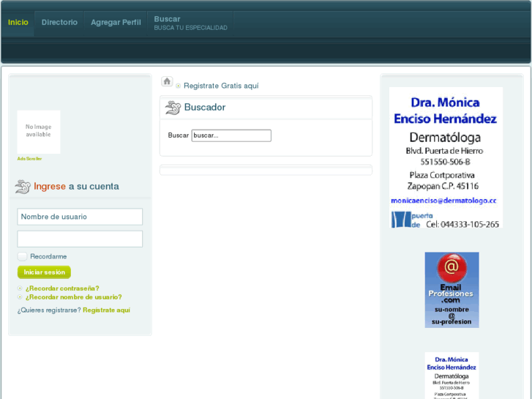Open the Ads Scroller link
Screen dimensions: 532x399
[x=29, y=159]
